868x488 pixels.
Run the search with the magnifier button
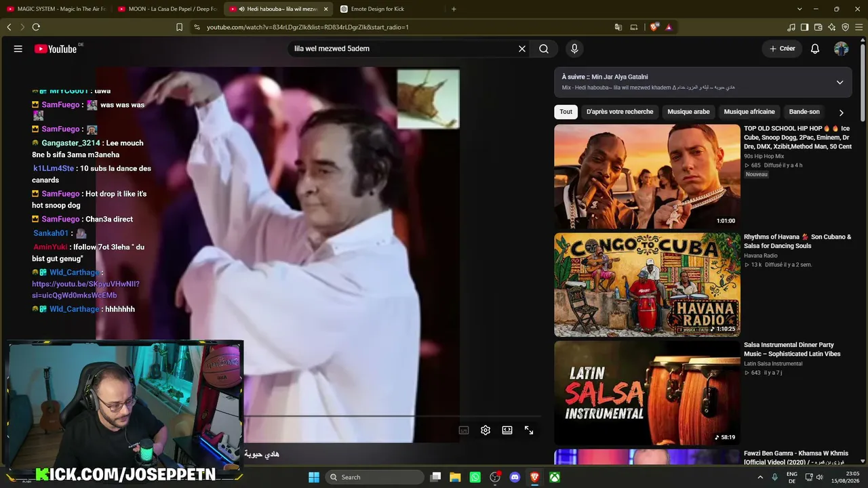pyautogui.click(x=544, y=49)
